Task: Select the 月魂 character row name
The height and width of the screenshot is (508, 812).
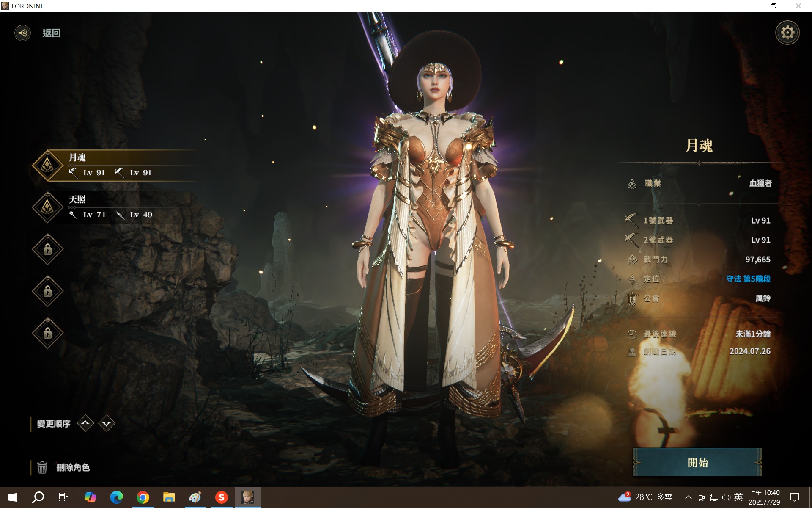Action: (77, 157)
